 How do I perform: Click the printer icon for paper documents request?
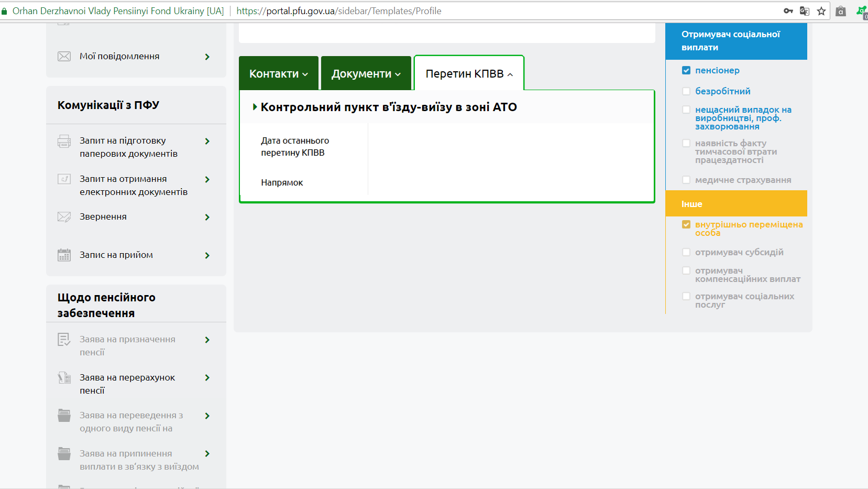[64, 141]
